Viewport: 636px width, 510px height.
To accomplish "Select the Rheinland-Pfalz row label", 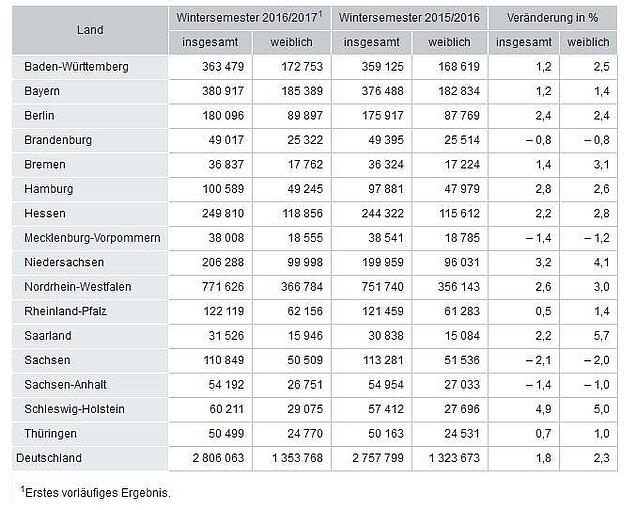I will 65,311.
